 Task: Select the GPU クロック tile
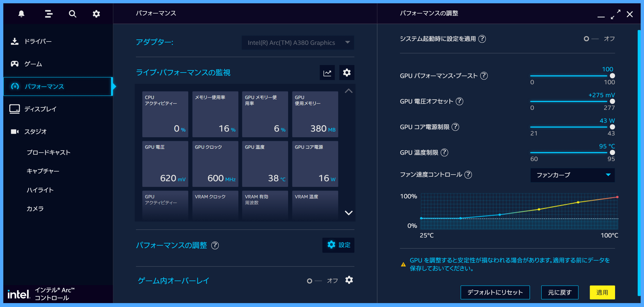215,164
